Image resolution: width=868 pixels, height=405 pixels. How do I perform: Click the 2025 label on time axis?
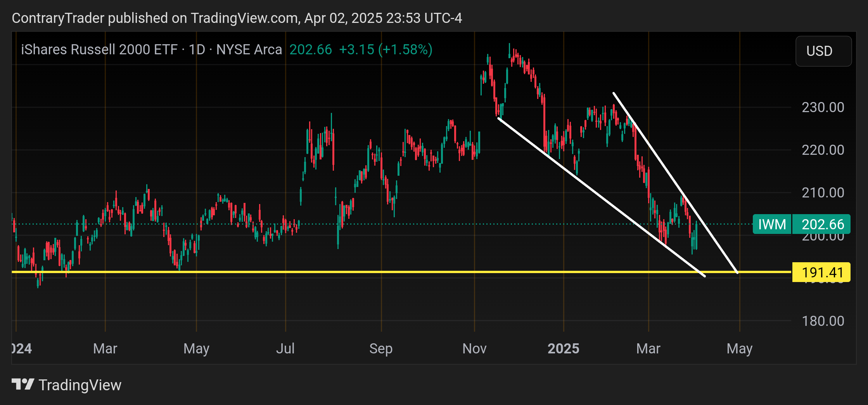click(563, 348)
